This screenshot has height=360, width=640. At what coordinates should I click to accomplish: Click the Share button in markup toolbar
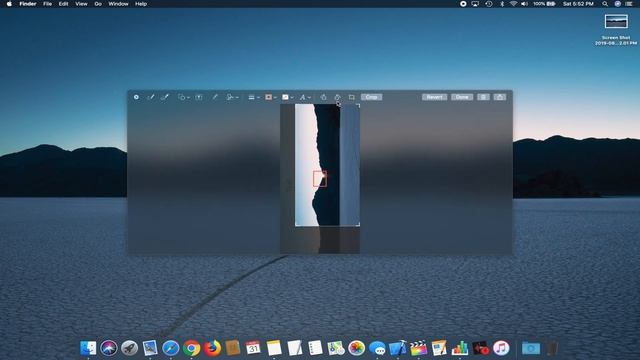tap(500, 97)
